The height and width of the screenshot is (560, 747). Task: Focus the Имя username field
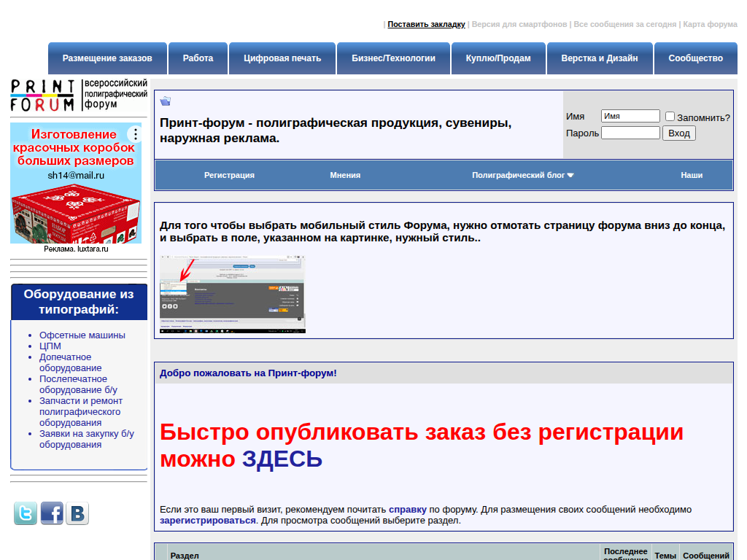click(x=630, y=116)
